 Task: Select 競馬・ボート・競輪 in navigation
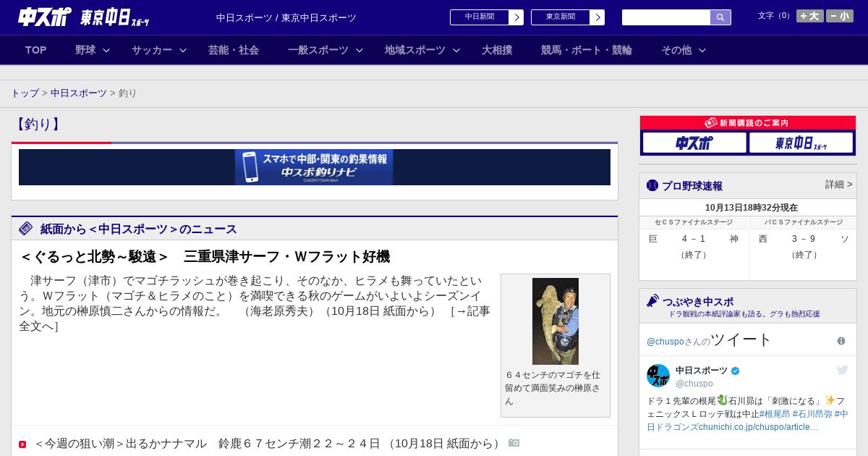[x=587, y=50]
